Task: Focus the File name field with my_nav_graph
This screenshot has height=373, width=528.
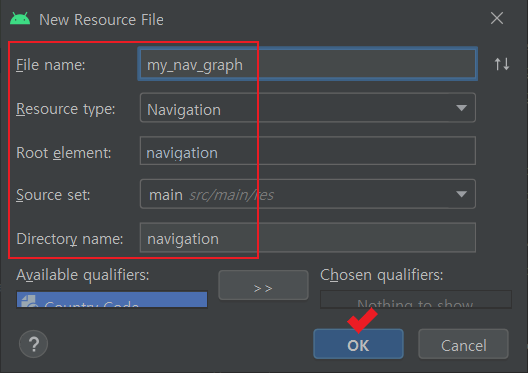Action: tap(307, 64)
